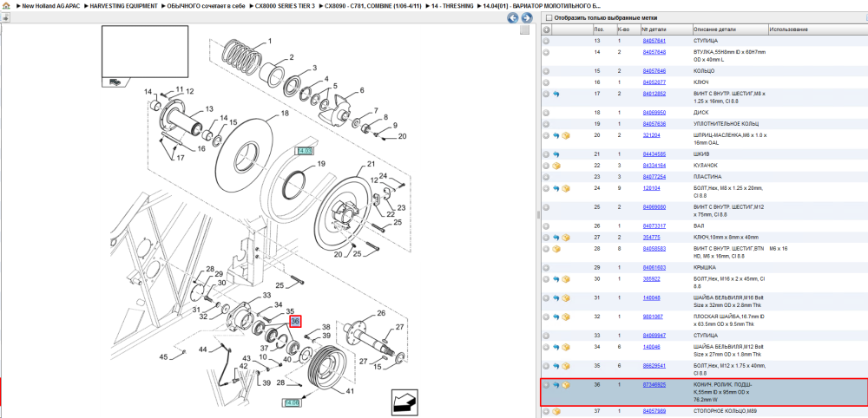Sort by the '№ детали' column header
868x418 pixels.
pyautogui.click(x=654, y=29)
